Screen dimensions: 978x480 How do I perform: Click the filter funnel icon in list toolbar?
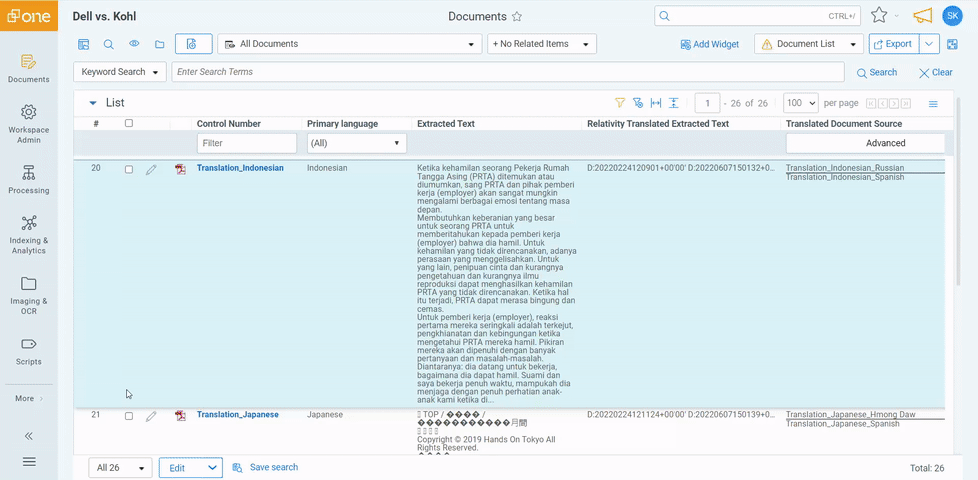pyautogui.click(x=620, y=103)
